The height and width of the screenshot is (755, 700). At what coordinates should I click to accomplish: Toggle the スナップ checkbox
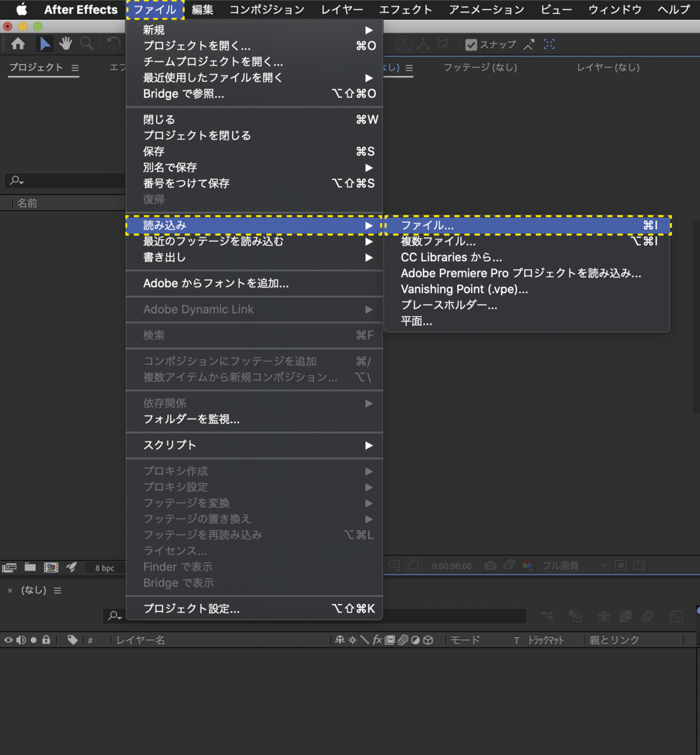pos(471,45)
